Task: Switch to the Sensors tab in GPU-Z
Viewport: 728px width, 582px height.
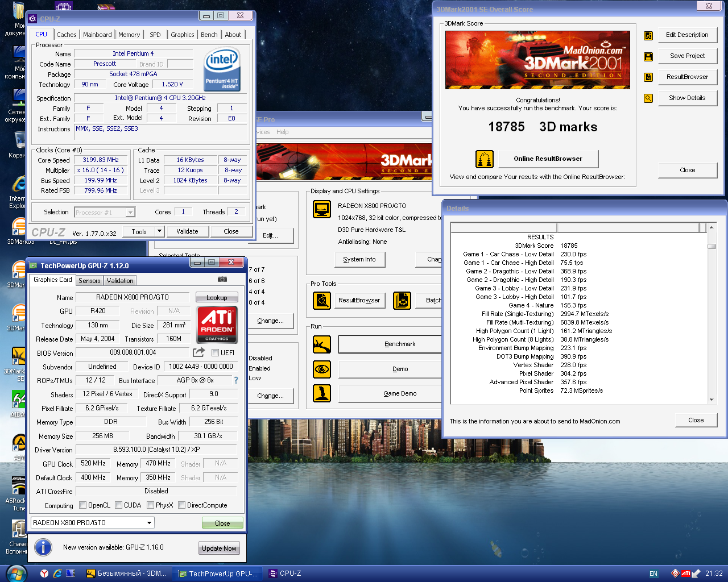Action: coord(89,281)
